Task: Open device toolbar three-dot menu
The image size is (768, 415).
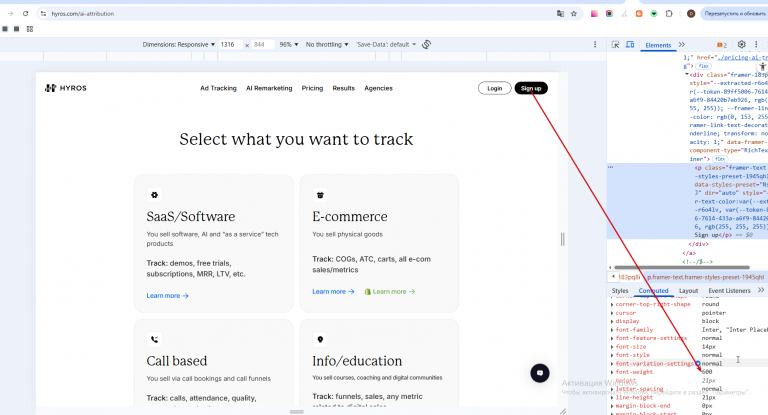Action: point(595,45)
